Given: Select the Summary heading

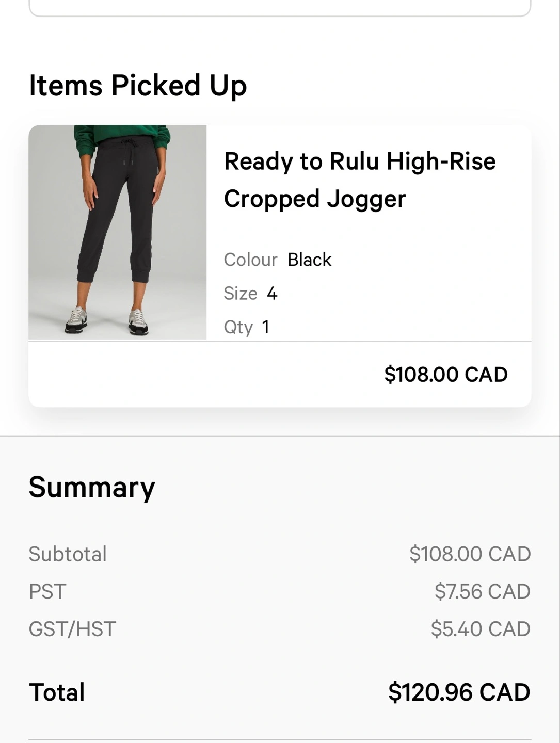Looking at the screenshot, I should pyautogui.click(x=92, y=487).
